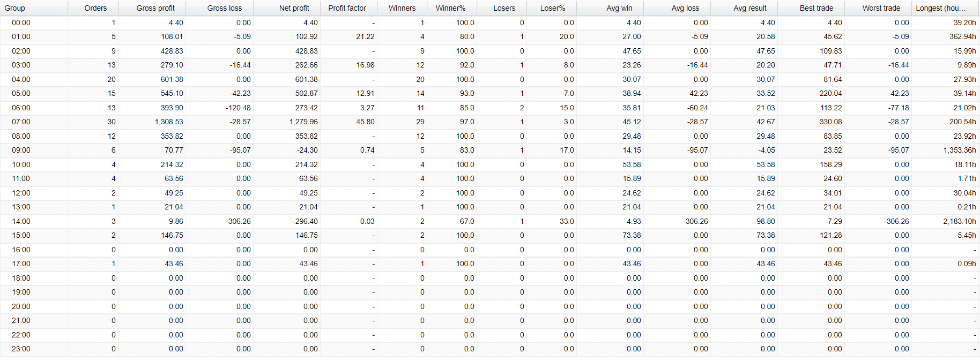
Task: Click the Orders column header
Action: [93, 8]
